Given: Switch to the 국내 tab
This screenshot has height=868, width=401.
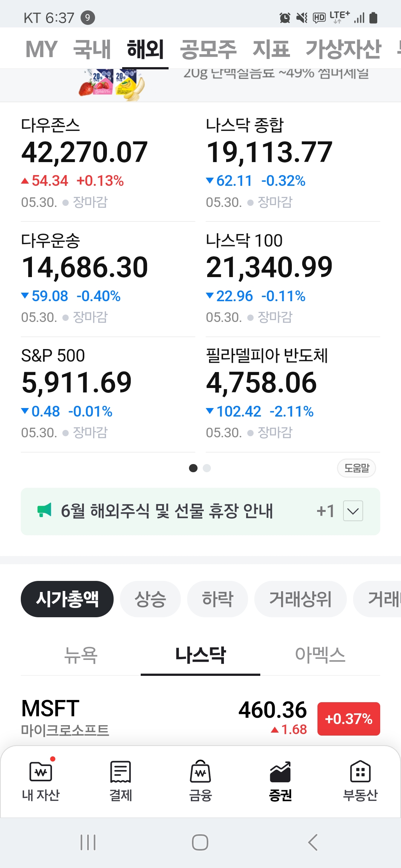Looking at the screenshot, I should pos(92,49).
